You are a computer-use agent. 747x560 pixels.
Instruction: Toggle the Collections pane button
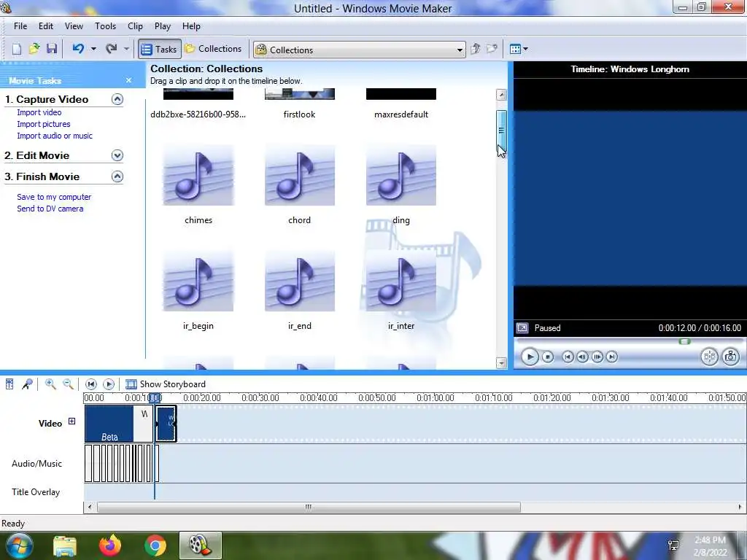(214, 49)
